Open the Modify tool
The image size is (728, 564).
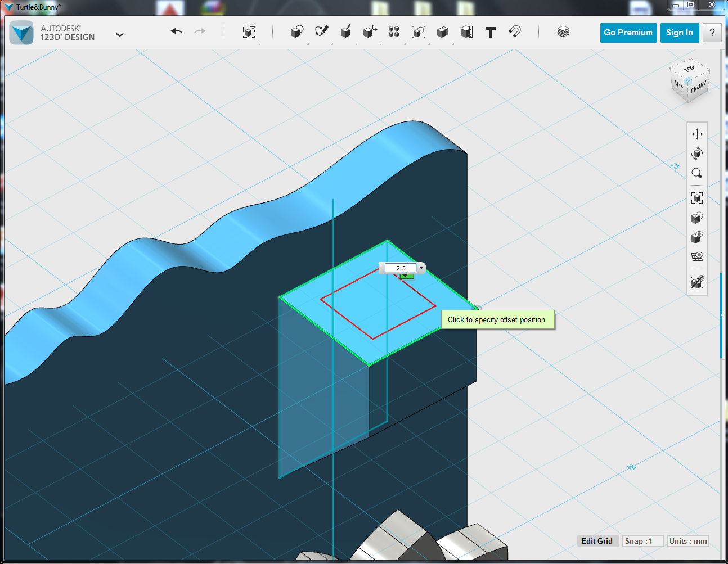[370, 31]
